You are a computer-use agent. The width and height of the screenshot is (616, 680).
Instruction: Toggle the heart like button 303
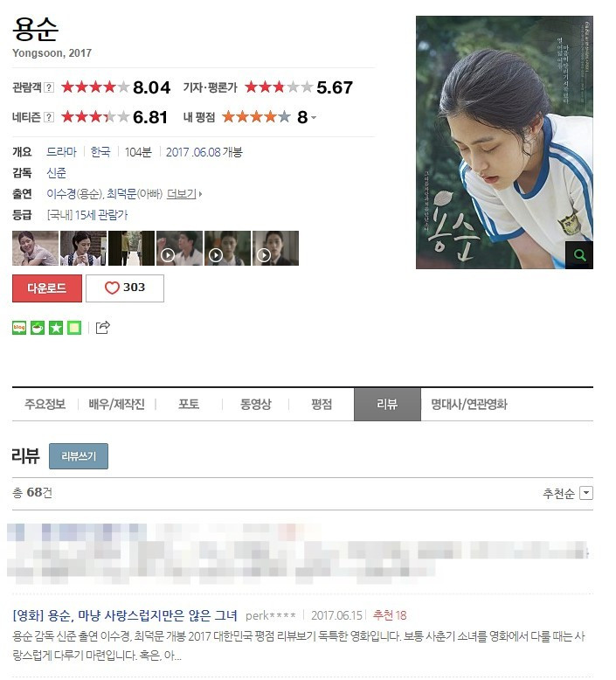125,288
